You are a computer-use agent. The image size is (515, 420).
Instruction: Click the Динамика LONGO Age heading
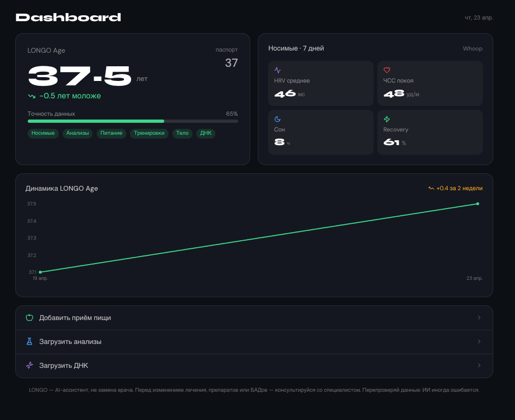pos(62,189)
